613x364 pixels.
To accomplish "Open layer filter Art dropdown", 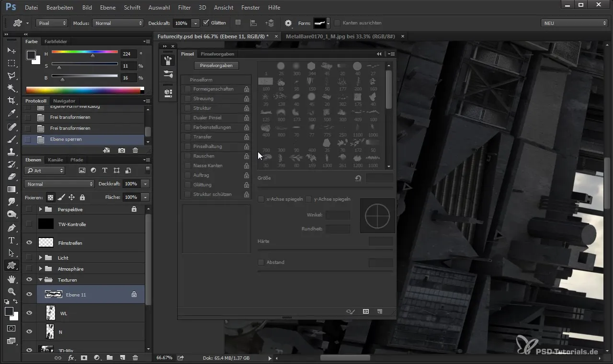I will coord(45,171).
